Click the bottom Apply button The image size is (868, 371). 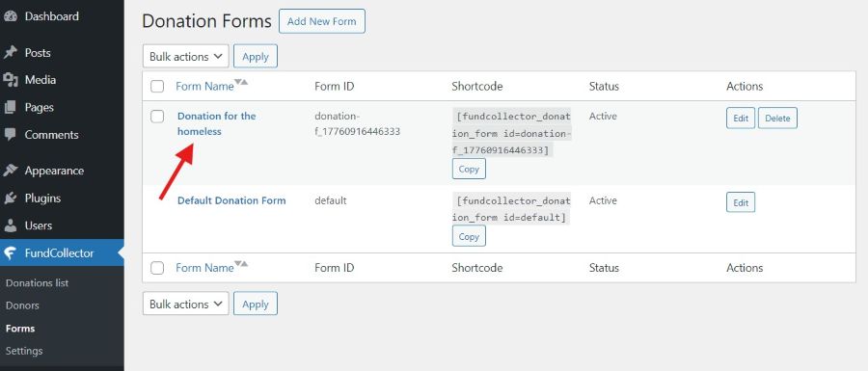coord(256,305)
